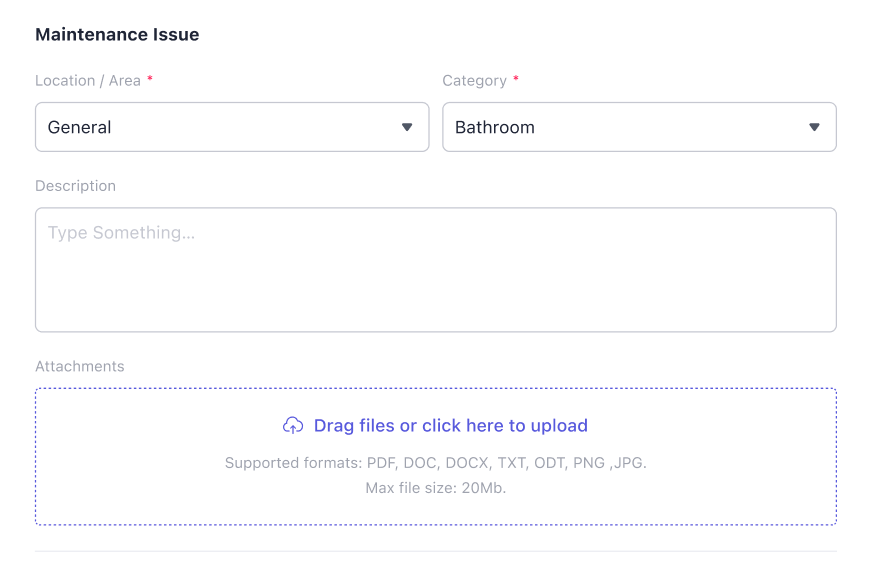Click the red asterisk beside Location / Area
The height and width of the screenshot is (569, 869).
point(150,79)
